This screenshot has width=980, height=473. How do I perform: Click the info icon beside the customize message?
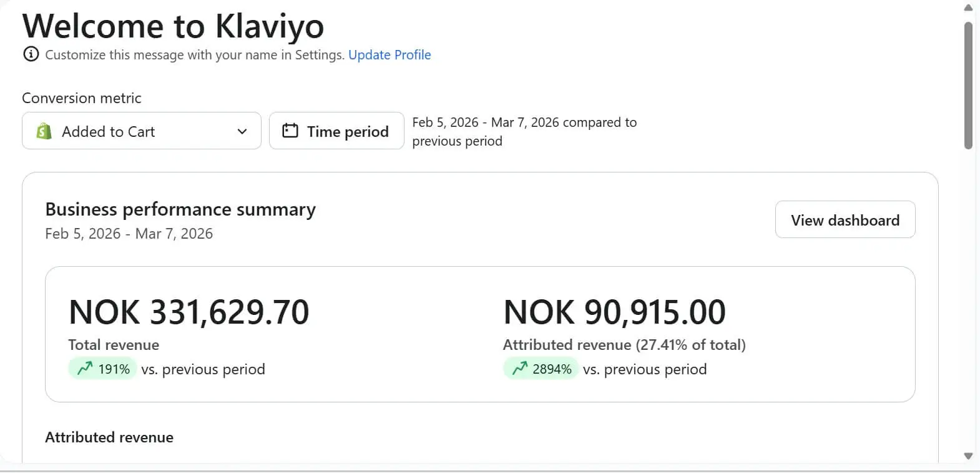pos(31,54)
